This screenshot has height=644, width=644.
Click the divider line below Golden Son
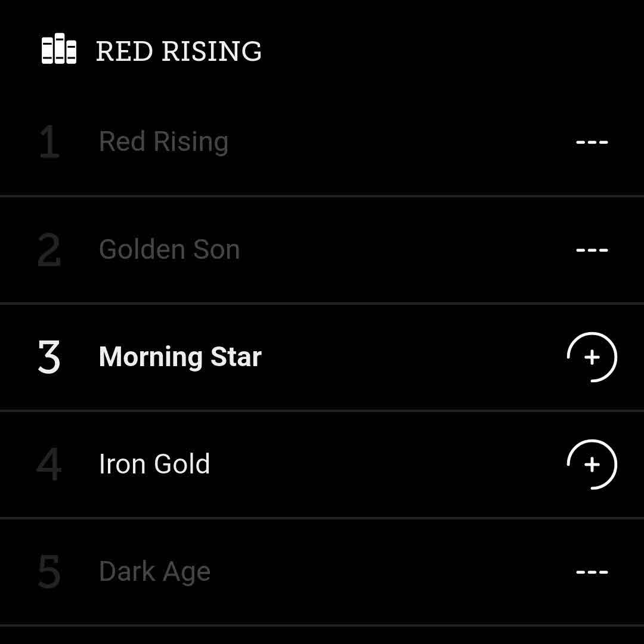[322, 303]
